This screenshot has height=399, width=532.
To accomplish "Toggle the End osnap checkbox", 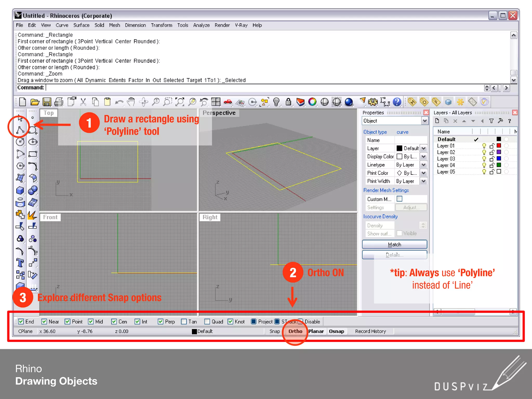I will [21, 322].
